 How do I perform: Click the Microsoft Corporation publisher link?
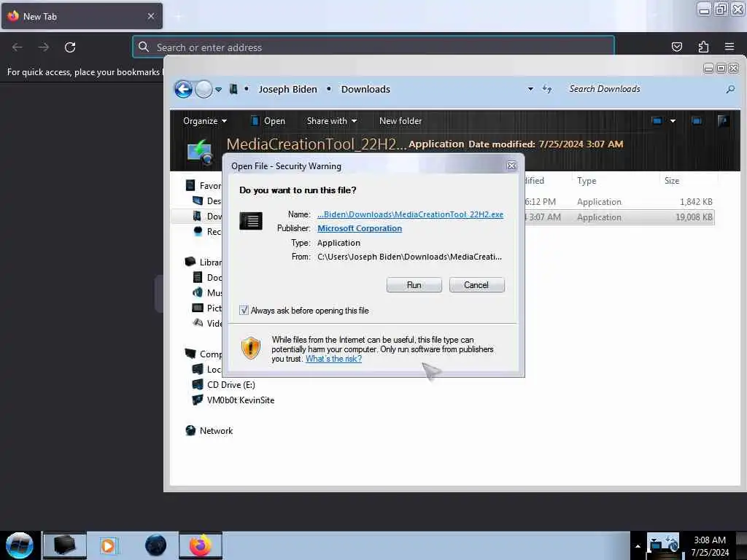[x=360, y=228]
